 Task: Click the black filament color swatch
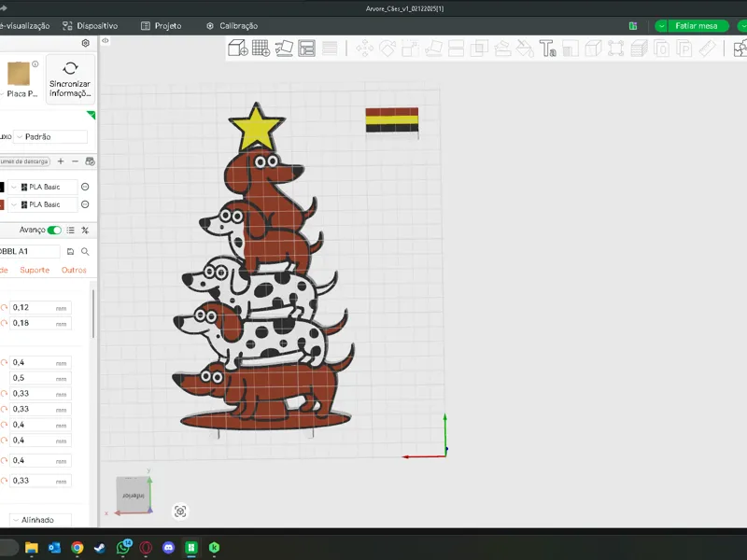2,187
